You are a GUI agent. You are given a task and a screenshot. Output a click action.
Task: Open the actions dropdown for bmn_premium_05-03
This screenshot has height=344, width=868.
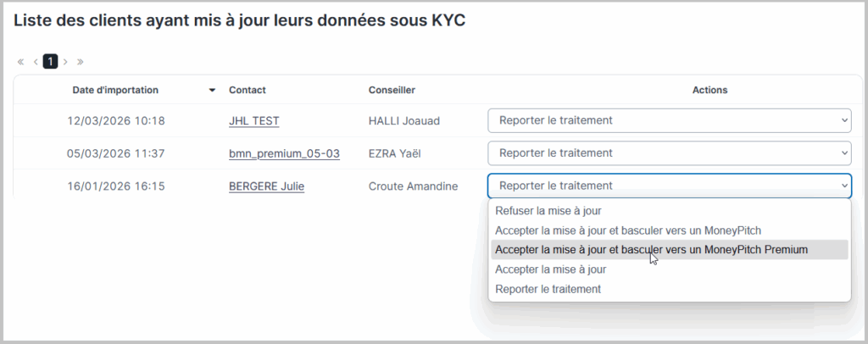669,153
